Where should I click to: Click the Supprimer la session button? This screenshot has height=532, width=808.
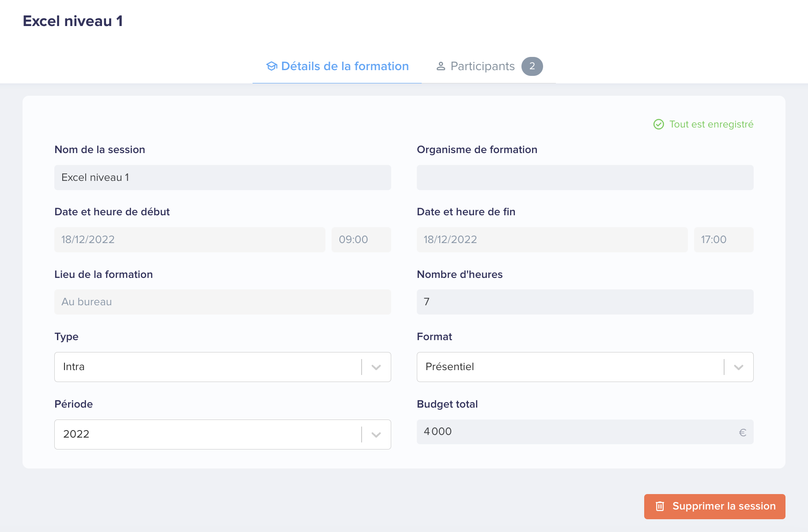point(714,506)
